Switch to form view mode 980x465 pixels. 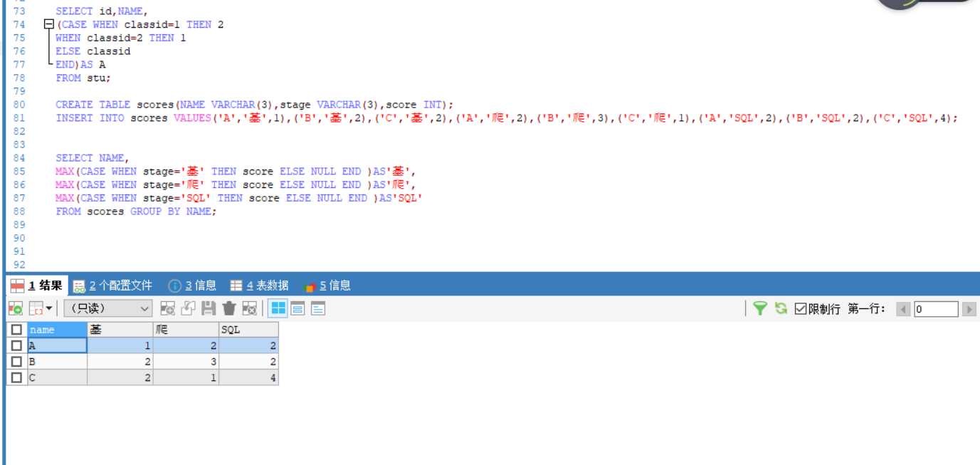tap(297, 308)
